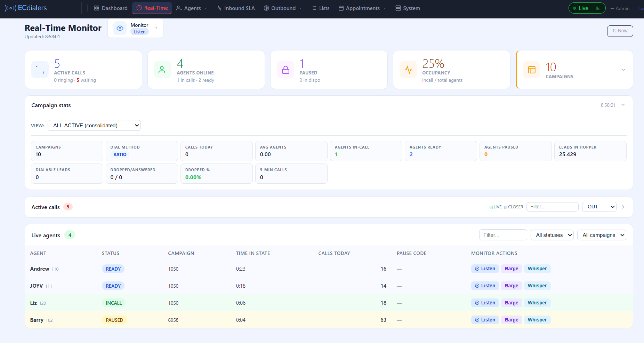This screenshot has width=644, height=343.
Task: Click the ECdialers logo
Action: click(x=26, y=8)
